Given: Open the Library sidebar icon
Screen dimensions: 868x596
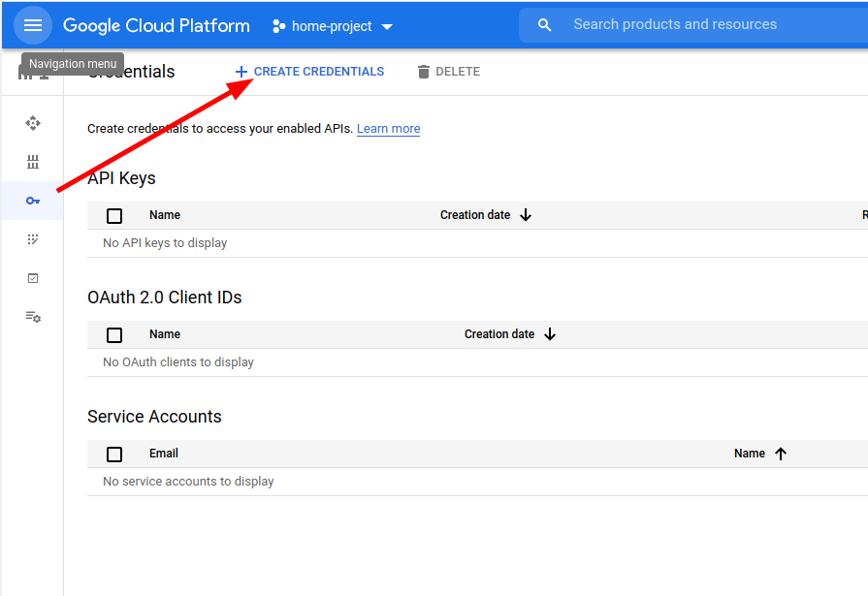Looking at the screenshot, I should [33, 162].
